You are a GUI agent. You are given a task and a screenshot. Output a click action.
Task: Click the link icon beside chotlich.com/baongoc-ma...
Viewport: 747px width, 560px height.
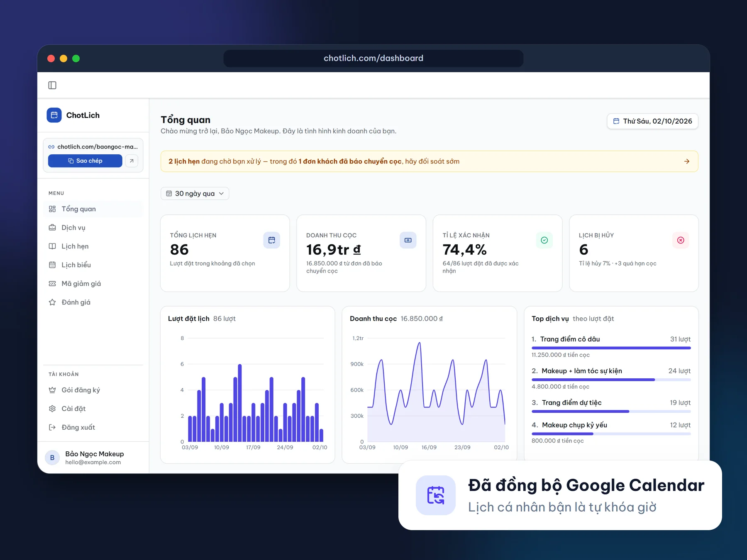click(x=51, y=147)
